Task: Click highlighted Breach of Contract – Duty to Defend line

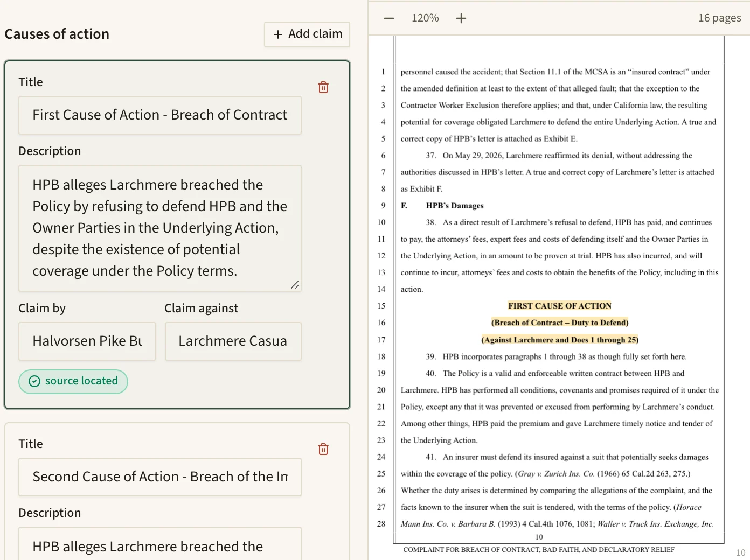Action: pyautogui.click(x=560, y=323)
